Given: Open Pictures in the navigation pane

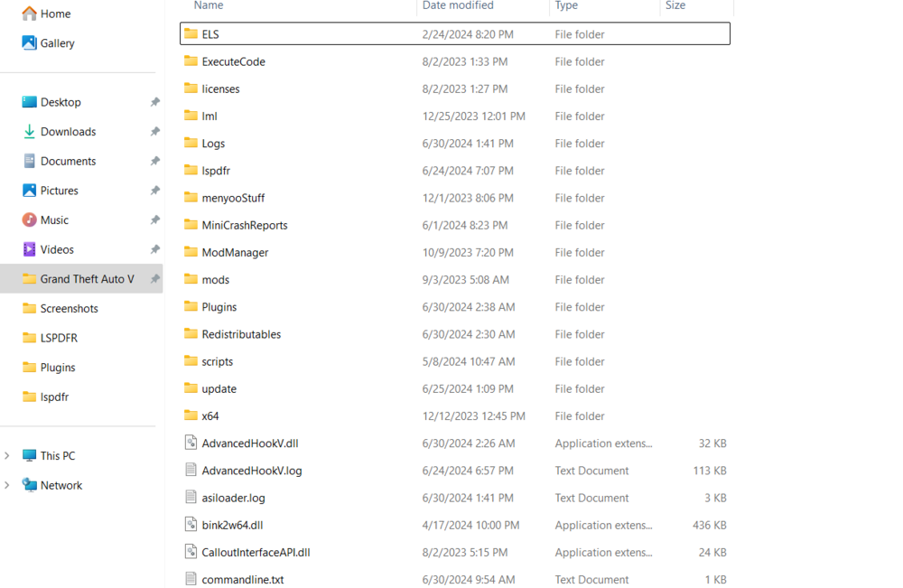Looking at the screenshot, I should coord(60,190).
